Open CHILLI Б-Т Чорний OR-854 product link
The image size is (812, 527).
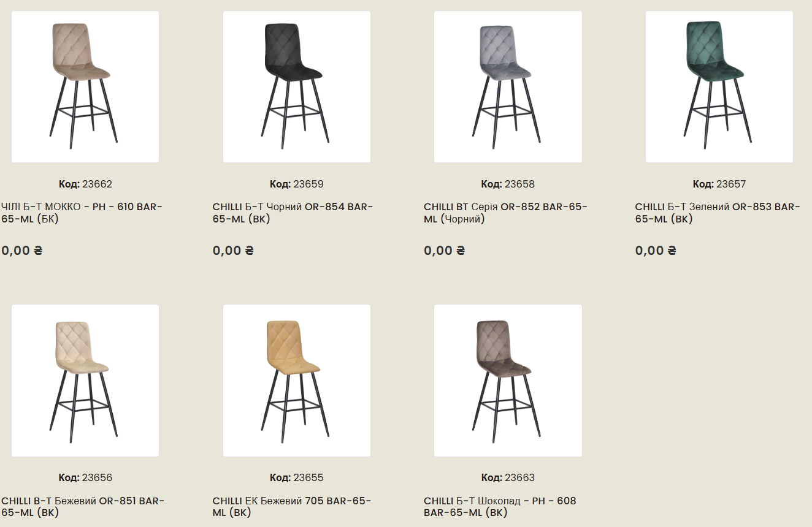point(293,213)
